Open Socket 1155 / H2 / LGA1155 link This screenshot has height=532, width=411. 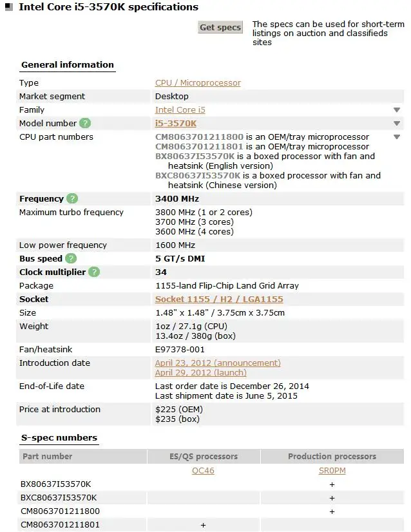point(219,299)
